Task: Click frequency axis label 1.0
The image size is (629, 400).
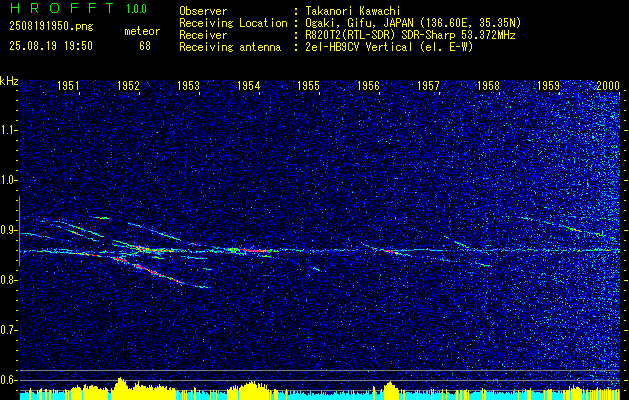Action: coord(8,181)
